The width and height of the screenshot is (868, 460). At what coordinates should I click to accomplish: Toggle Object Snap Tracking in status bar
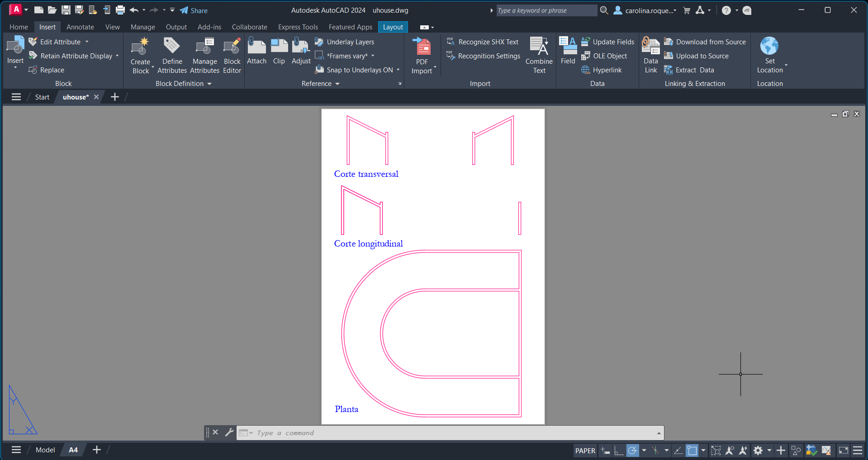(x=678, y=451)
